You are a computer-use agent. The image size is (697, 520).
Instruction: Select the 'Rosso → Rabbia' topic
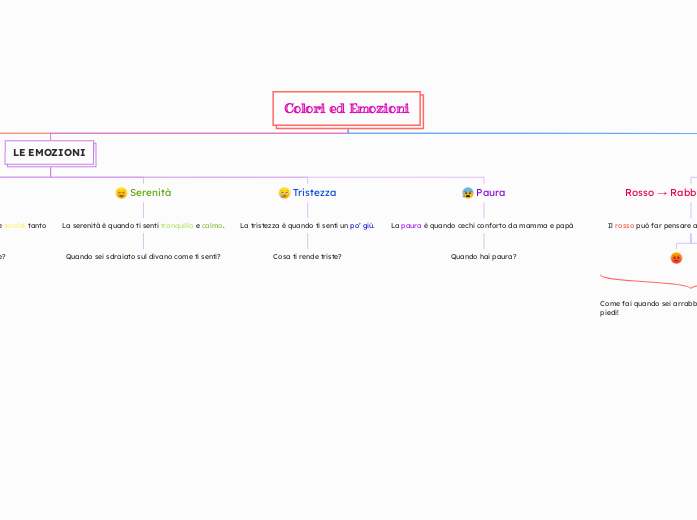(x=660, y=192)
